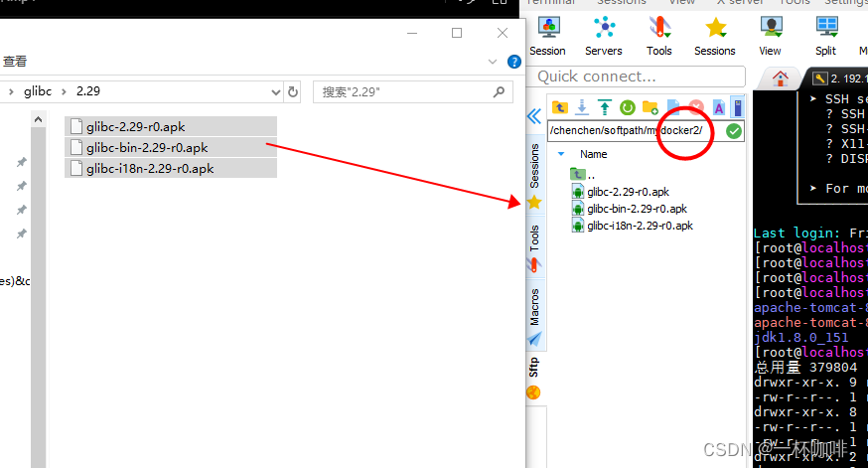Click the first pin icon in navigation pane
This screenshot has height=468, width=868.
point(21,162)
